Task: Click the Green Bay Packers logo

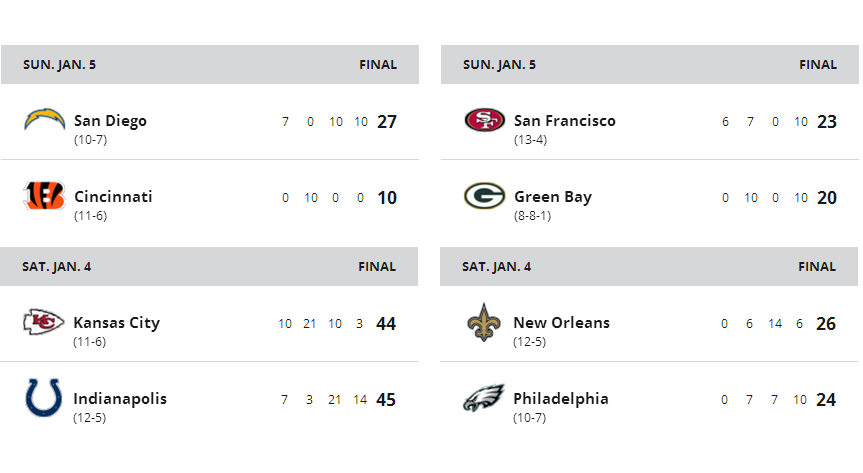Action: (484, 195)
